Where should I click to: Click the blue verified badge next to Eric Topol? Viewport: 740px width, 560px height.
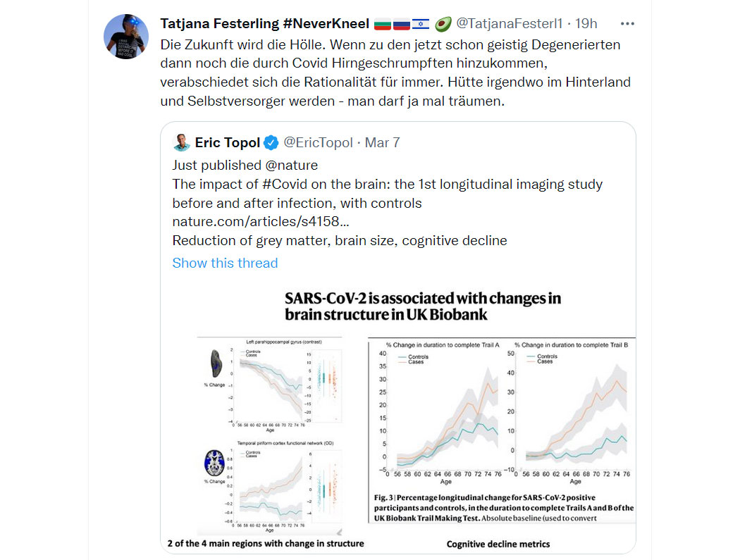[271, 142]
